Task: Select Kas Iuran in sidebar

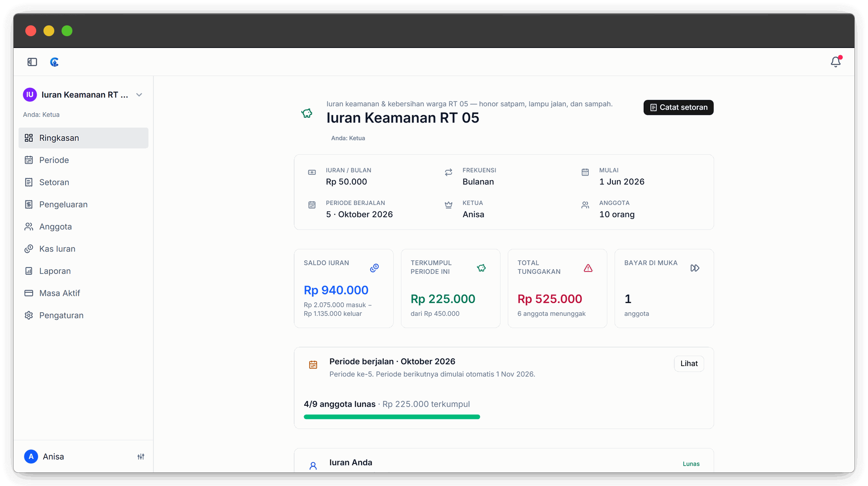Action: point(83,249)
